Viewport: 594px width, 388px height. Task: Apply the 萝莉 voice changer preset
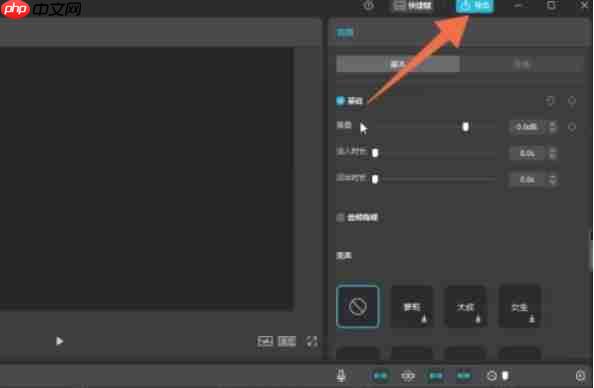click(x=412, y=306)
